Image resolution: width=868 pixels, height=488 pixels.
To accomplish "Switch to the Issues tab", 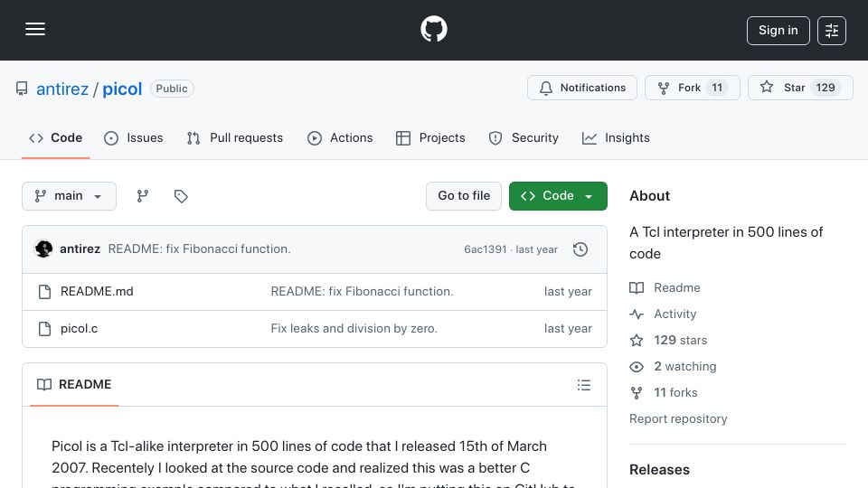I will (x=134, y=137).
